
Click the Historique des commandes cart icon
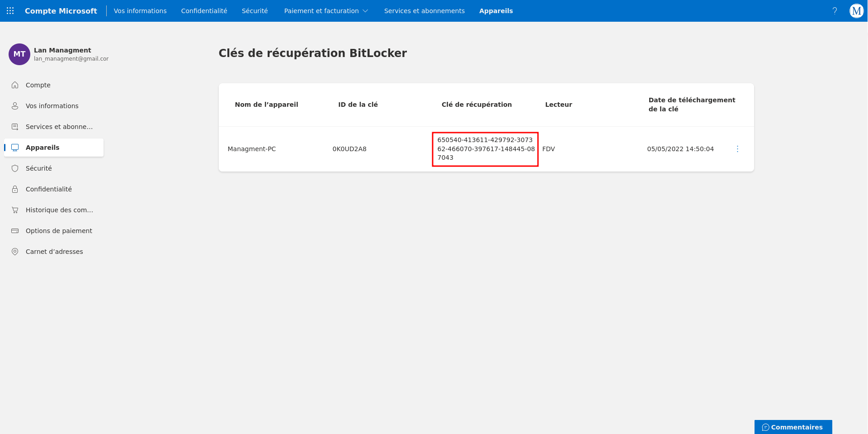point(15,210)
